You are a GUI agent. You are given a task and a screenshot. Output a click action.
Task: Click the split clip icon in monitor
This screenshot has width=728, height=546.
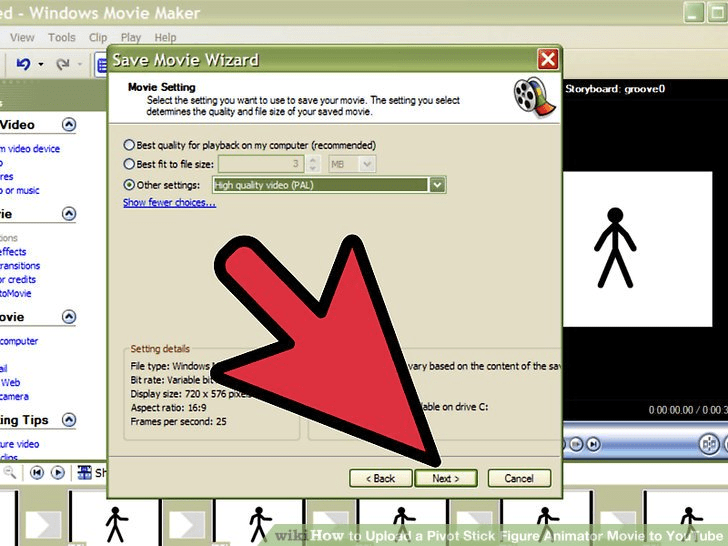click(x=709, y=444)
